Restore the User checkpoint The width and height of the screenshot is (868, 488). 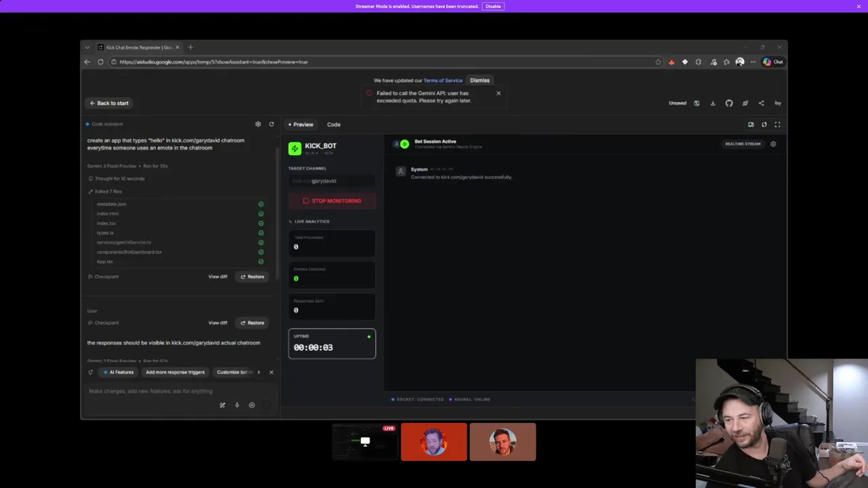tap(252, 323)
